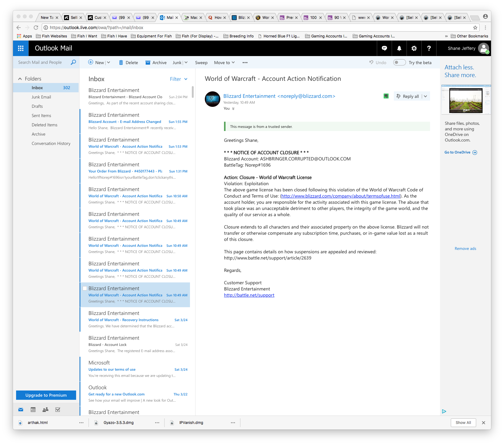The image size is (504, 445).
Task: Open the Apps bookmarks shortcut
Action: [24, 36]
